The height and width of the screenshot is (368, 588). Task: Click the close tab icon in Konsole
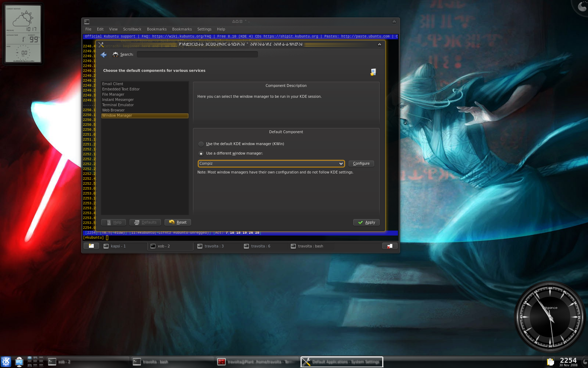coord(390,246)
